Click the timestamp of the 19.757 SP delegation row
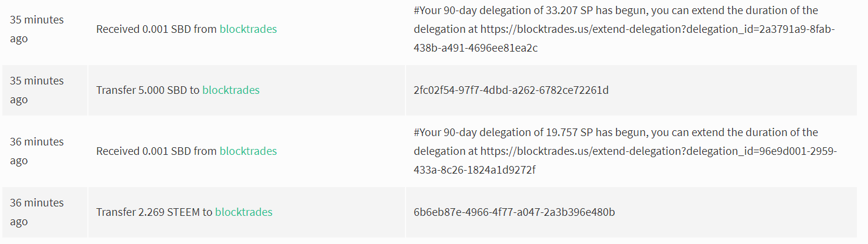 [36, 151]
